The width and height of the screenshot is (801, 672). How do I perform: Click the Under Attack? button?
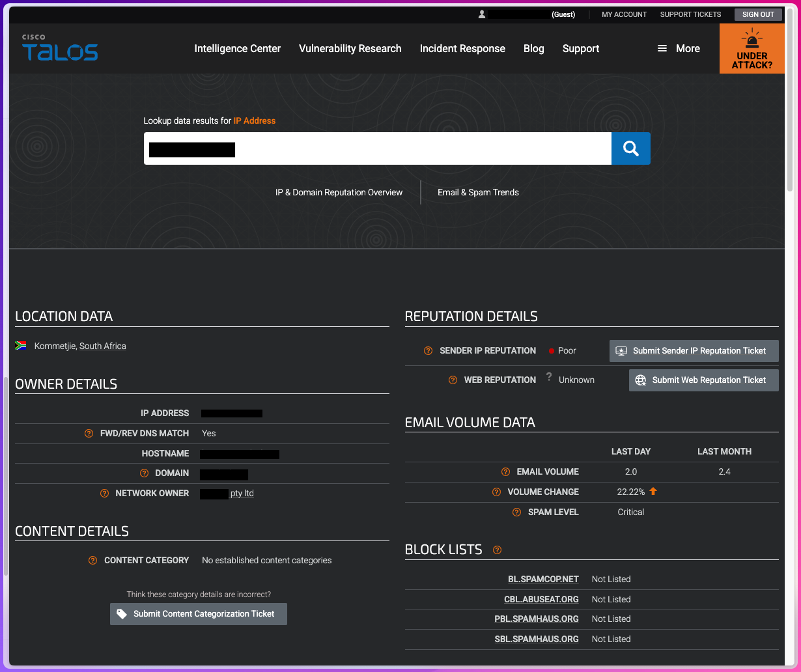point(752,49)
